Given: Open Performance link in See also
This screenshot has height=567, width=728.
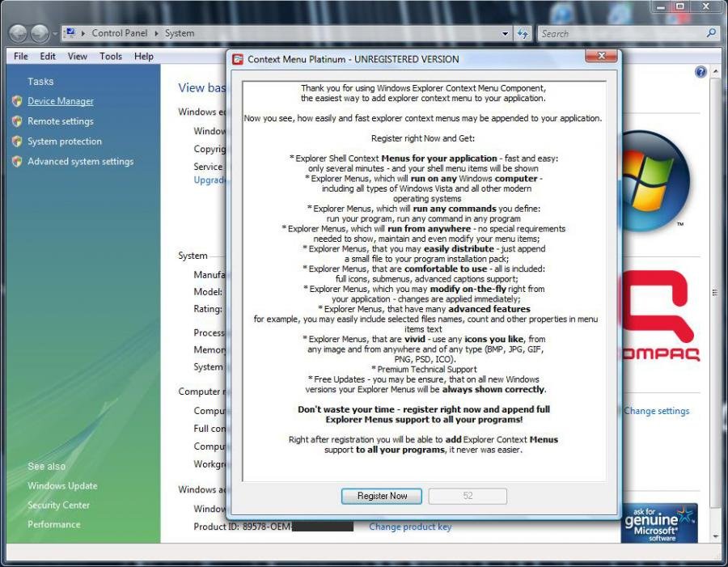Looking at the screenshot, I should 54,524.
